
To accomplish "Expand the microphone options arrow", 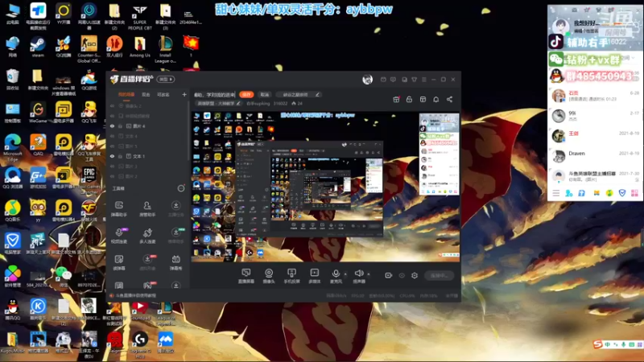I will (345, 274).
